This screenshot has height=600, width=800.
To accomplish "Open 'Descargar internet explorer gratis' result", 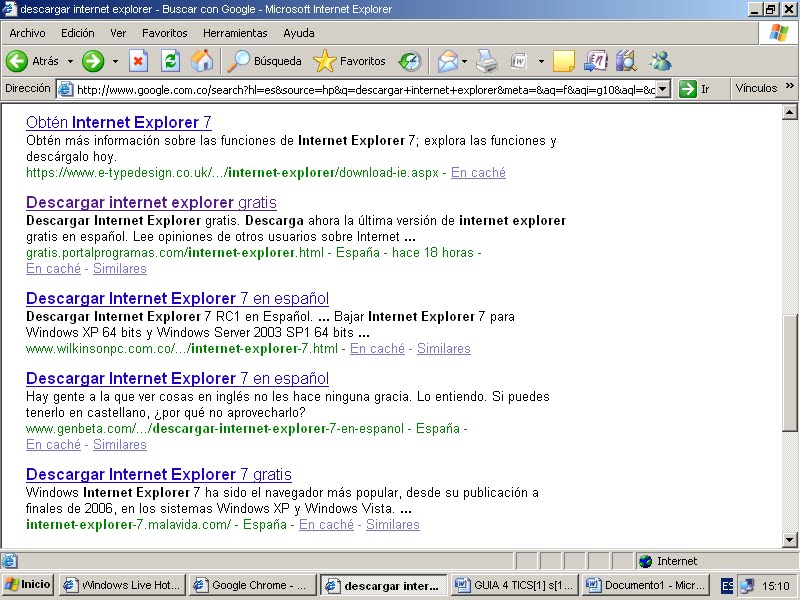I will pyautogui.click(x=151, y=203).
